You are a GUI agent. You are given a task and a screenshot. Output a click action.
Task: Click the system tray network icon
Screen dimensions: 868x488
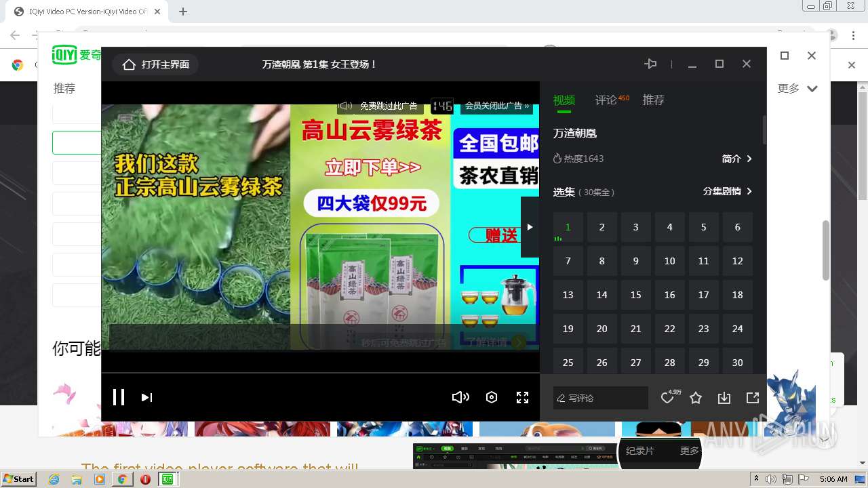[787, 479]
